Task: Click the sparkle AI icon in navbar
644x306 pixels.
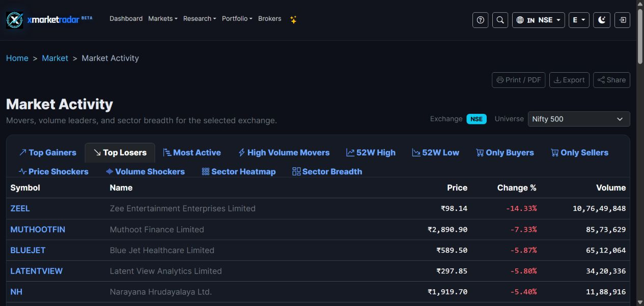Action: pyautogui.click(x=293, y=19)
